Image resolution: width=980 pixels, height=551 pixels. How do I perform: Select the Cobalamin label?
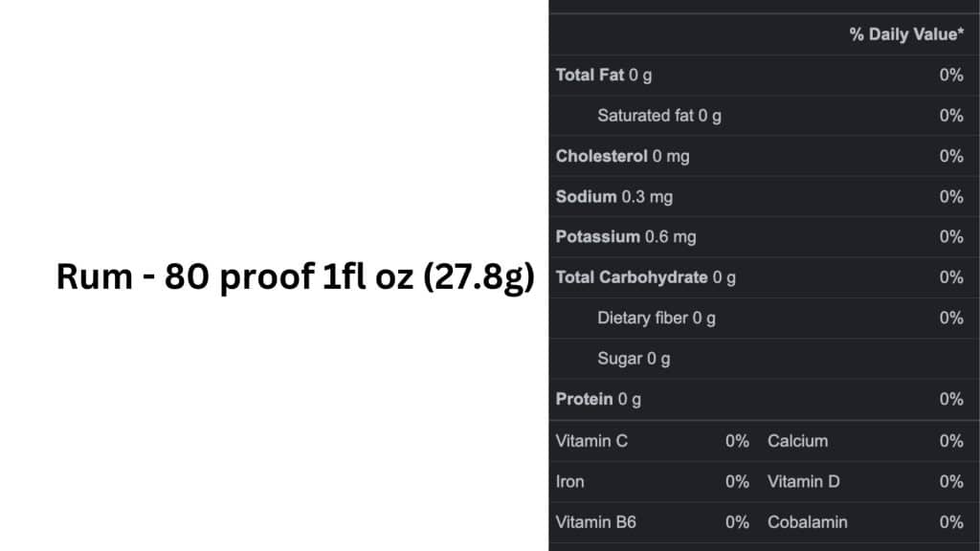coord(807,522)
